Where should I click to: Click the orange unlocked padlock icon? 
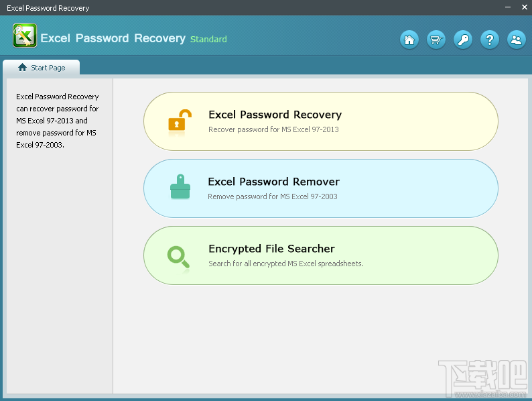179,121
